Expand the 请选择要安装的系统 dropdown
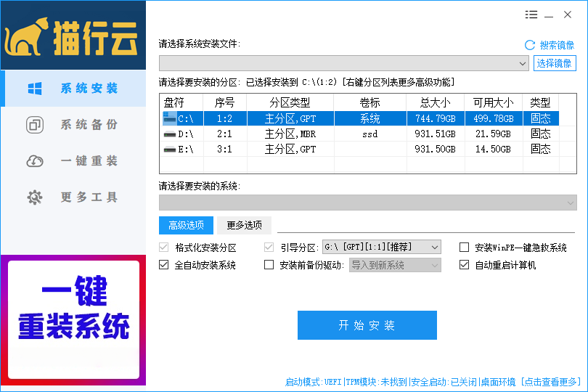The image size is (588, 392). tap(570, 202)
